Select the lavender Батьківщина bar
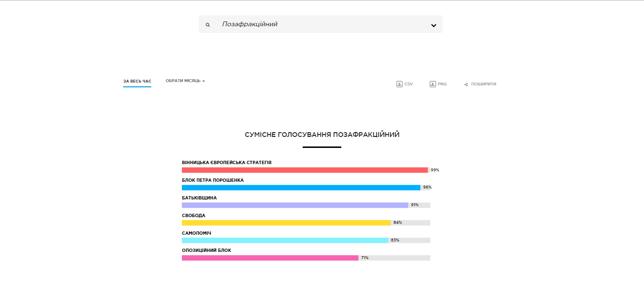 point(295,205)
